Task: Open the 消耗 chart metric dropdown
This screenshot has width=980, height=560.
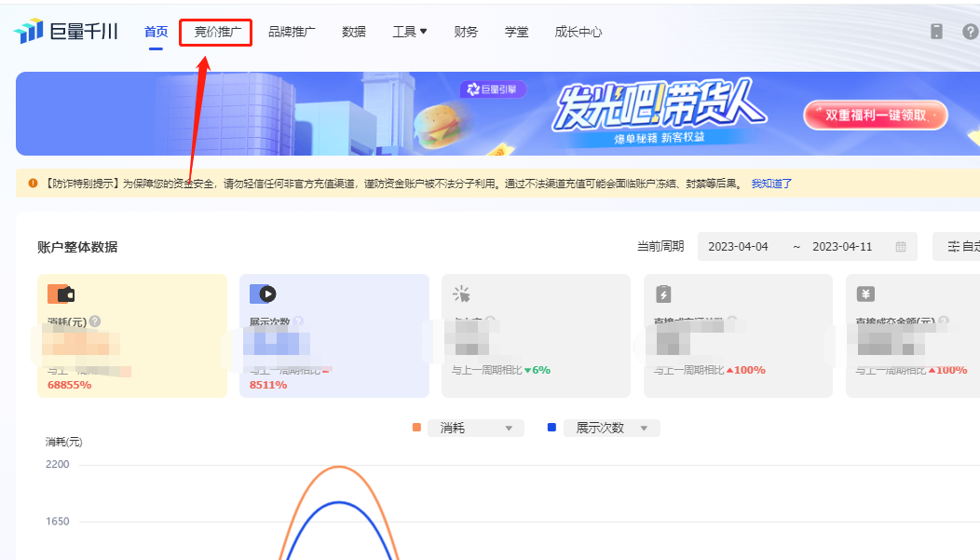Action: pos(476,428)
